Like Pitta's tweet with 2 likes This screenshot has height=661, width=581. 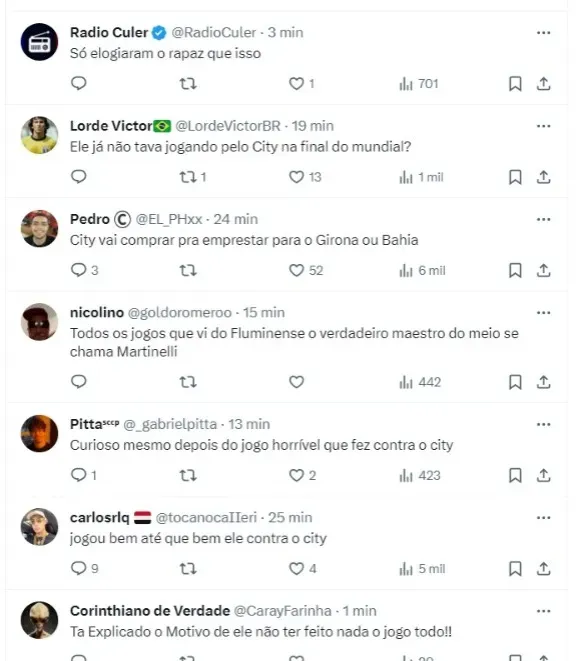tap(296, 475)
